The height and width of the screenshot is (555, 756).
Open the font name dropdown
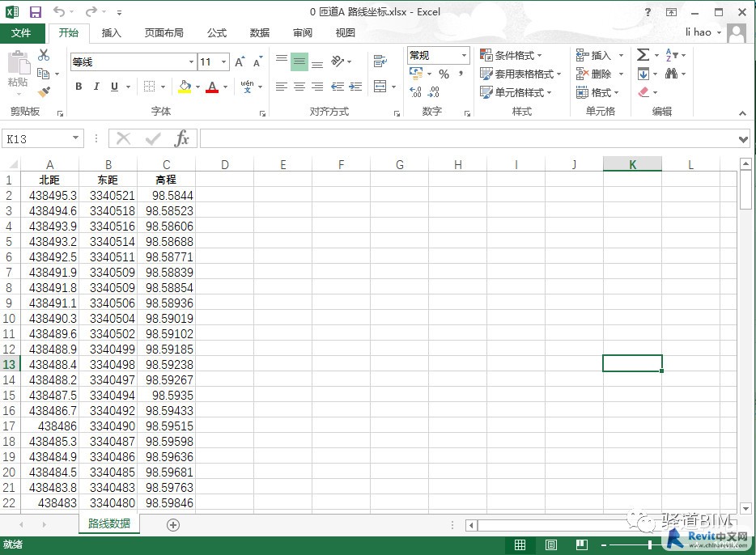pyautogui.click(x=191, y=62)
